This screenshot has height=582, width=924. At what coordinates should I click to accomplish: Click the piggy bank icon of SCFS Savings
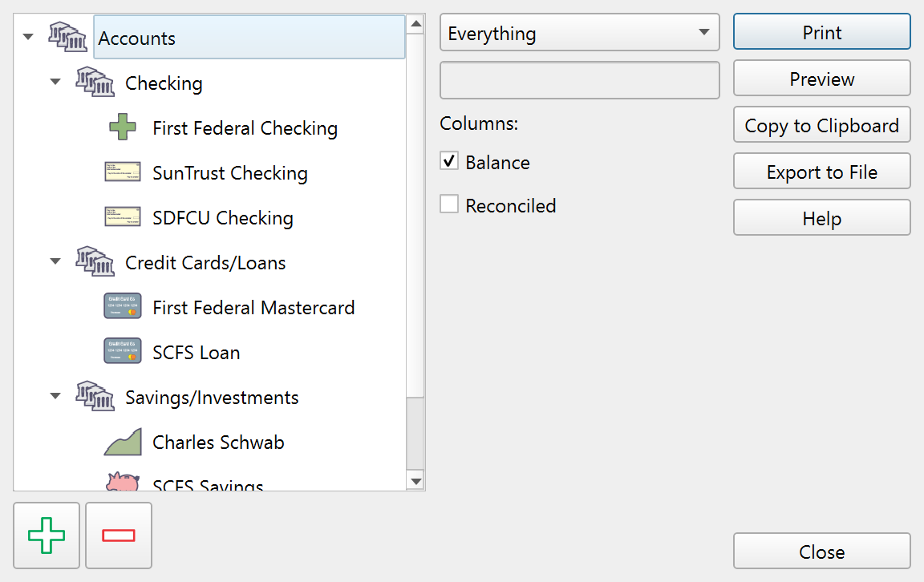(x=123, y=481)
